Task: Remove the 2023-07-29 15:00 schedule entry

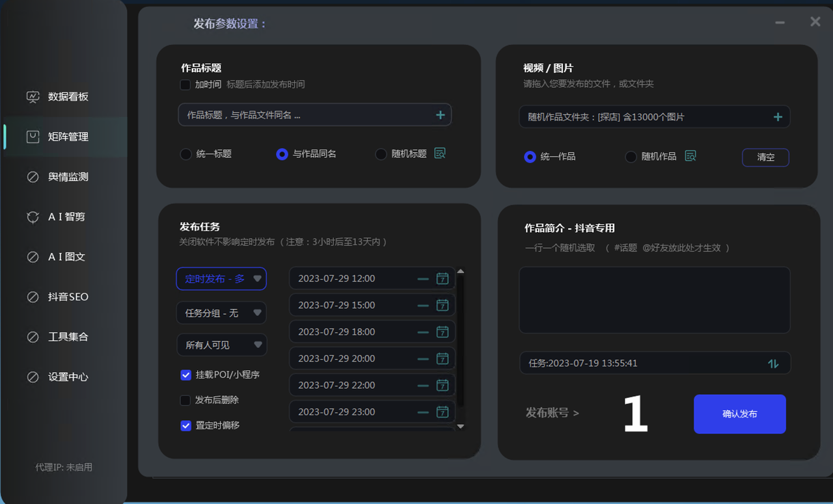Action: 423,305
